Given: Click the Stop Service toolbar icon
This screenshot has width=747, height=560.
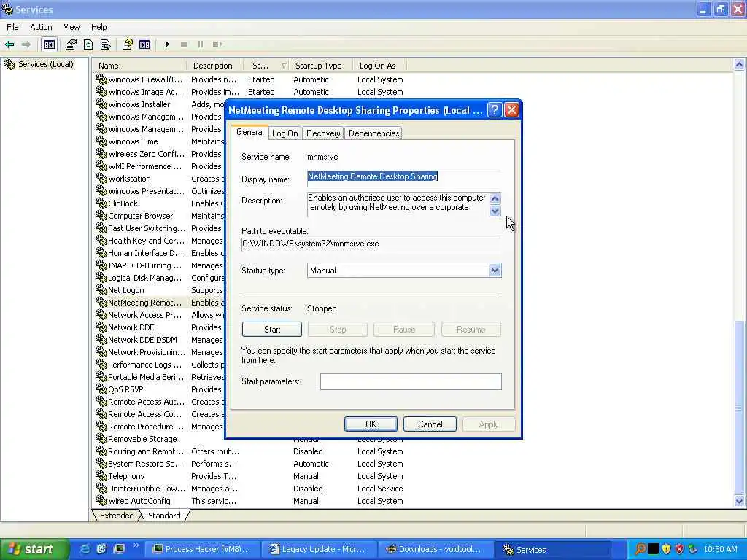Looking at the screenshot, I should (184, 44).
